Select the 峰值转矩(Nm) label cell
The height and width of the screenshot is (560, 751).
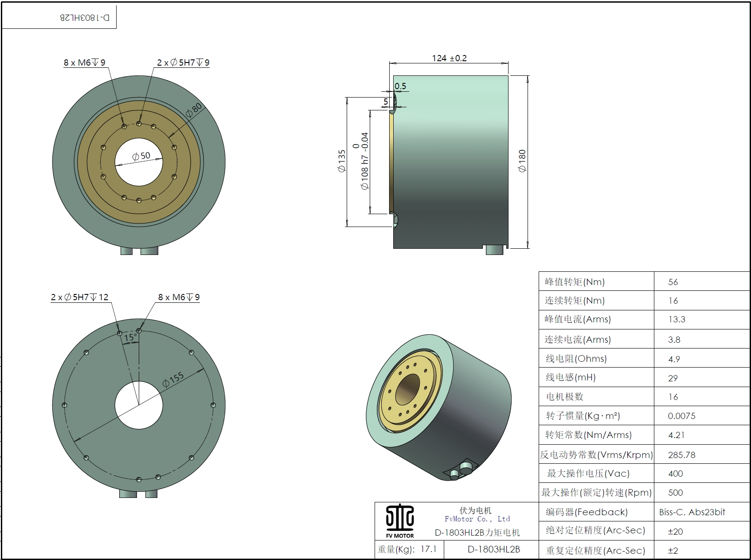(x=596, y=282)
